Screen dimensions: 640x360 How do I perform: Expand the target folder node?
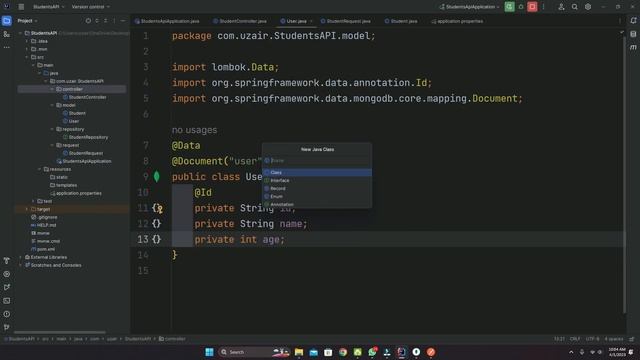27,209
